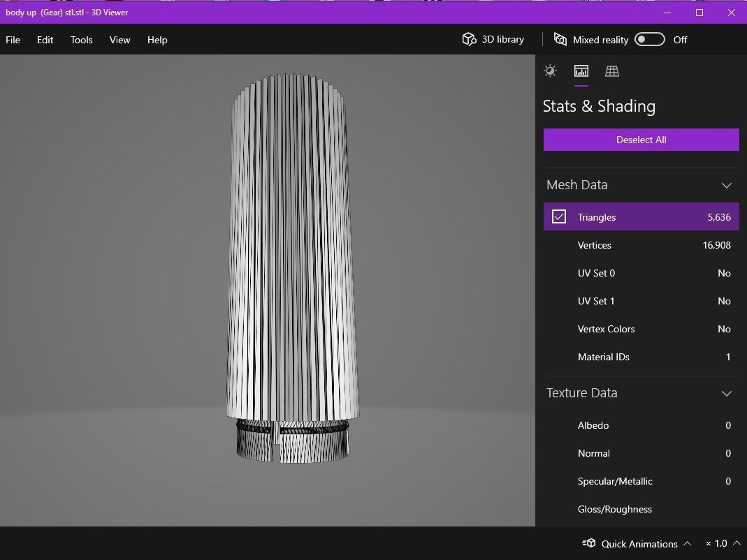The height and width of the screenshot is (560, 747).
Task: Click the 16,908 vertices count value
Action: (x=716, y=245)
